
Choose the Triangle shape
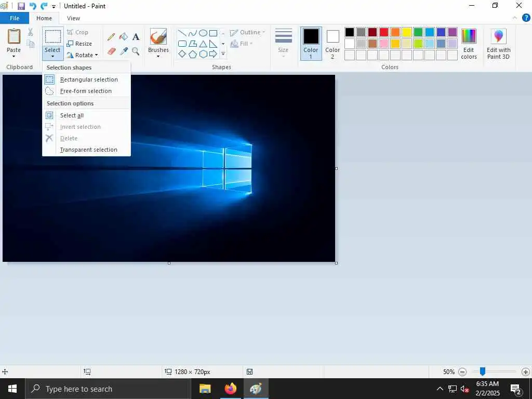click(x=203, y=44)
